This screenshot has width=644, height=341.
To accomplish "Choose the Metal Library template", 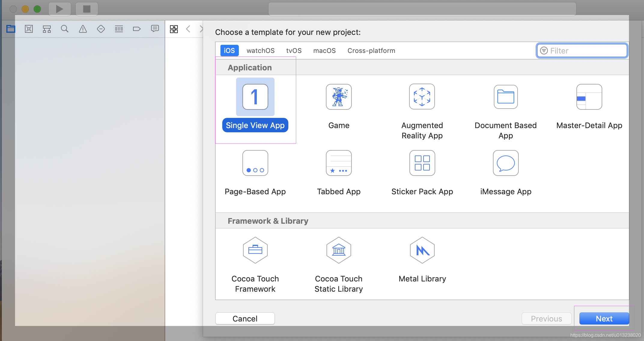I will pos(422,250).
